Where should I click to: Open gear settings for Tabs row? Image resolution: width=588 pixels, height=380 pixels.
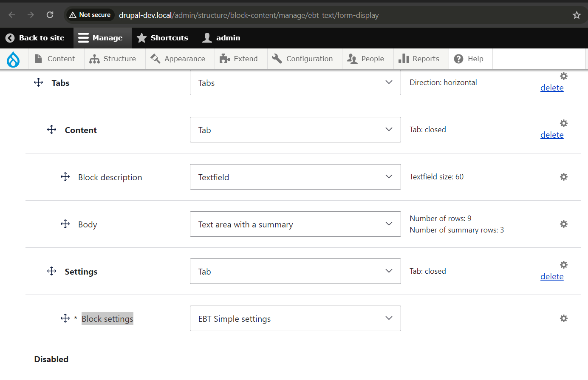click(564, 76)
